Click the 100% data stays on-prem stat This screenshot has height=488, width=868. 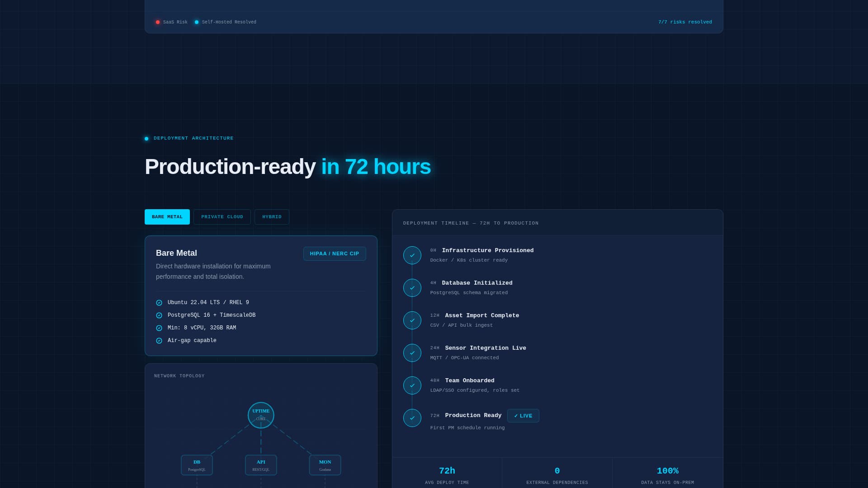click(668, 473)
